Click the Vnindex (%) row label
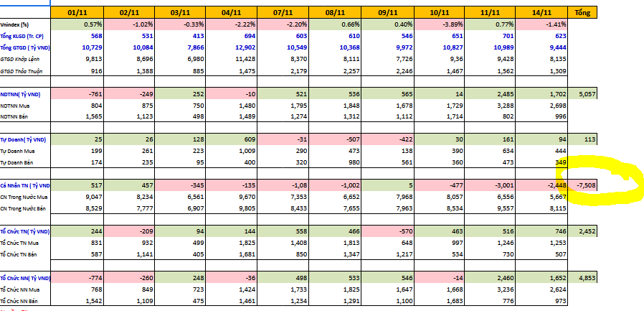This screenshot has height=311, width=644. pyautogui.click(x=14, y=25)
